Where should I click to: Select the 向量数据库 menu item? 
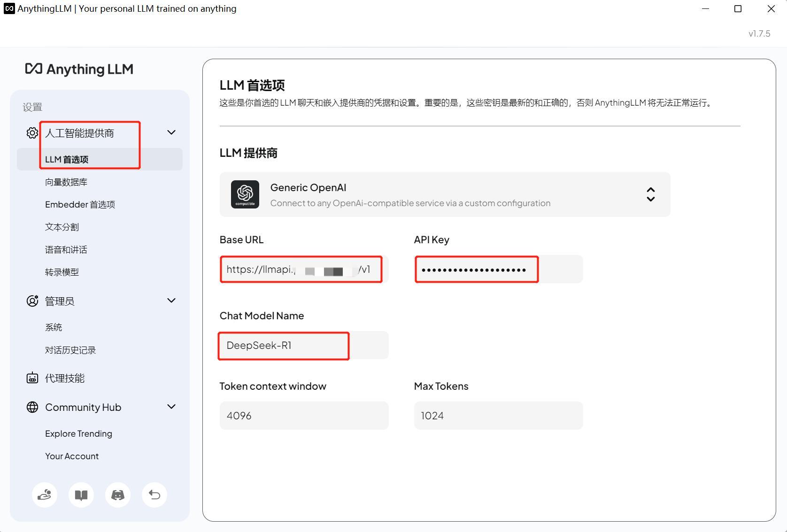point(66,182)
